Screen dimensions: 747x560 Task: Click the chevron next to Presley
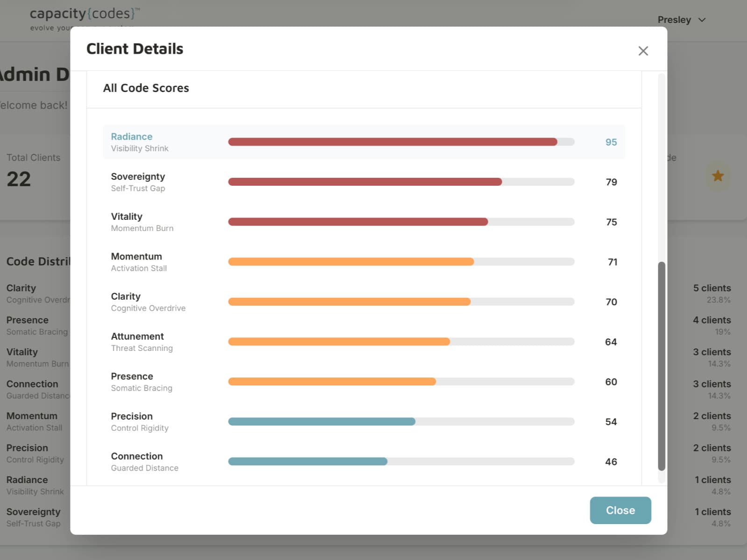click(702, 20)
